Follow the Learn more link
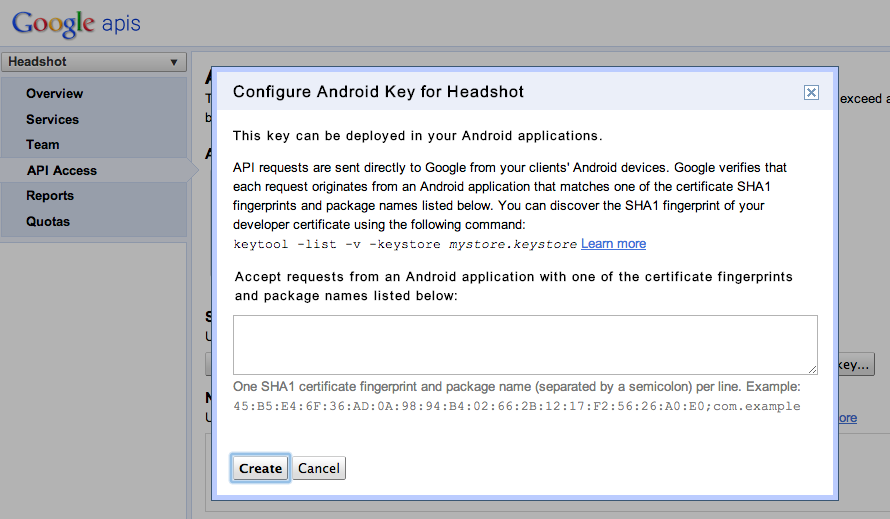 pyautogui.click(x=613, y=244)
